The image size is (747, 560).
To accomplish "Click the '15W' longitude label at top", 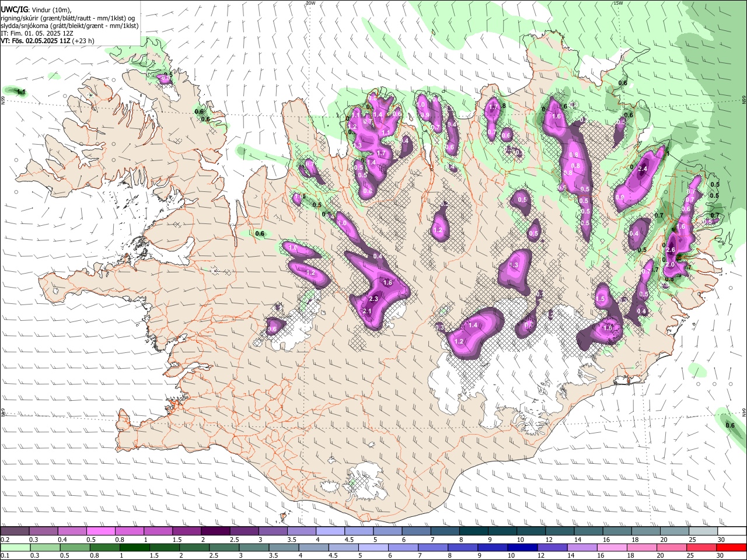I will point(618,3).
